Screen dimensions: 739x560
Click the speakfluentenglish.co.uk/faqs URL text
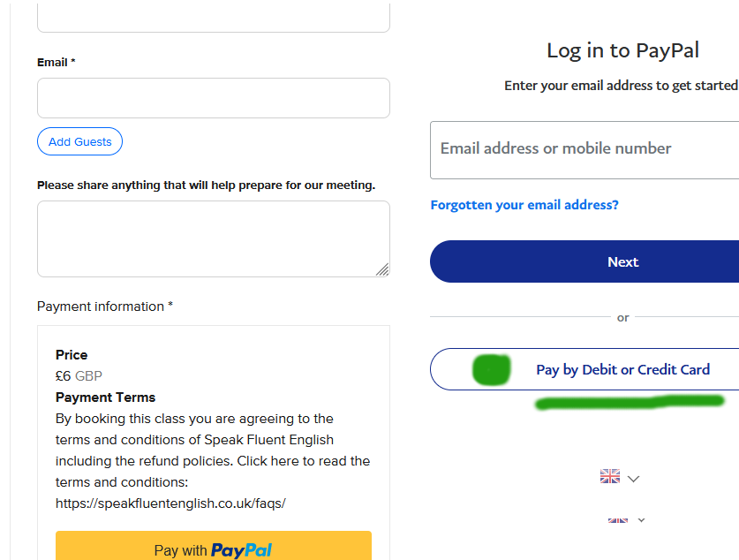pos(170,503)
